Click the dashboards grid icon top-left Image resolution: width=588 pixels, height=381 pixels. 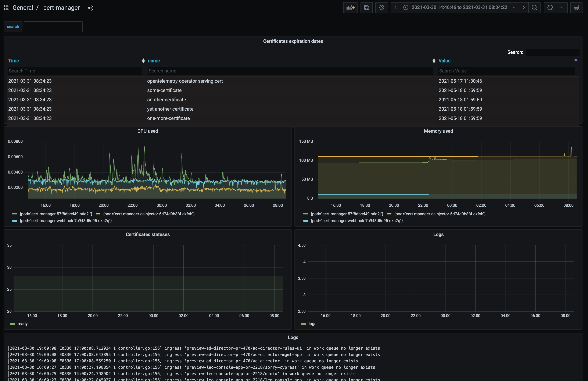(7, 7)
